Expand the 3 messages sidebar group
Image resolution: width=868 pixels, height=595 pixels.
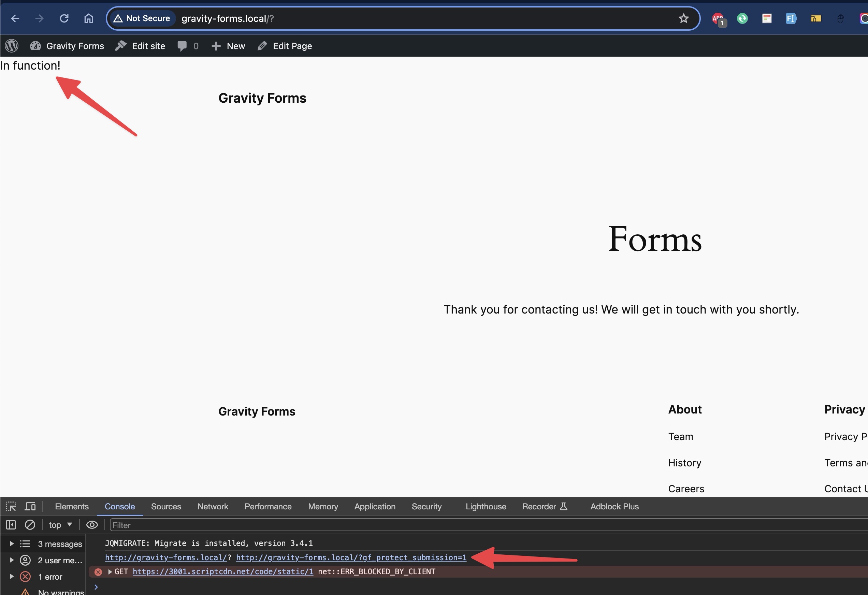click(12, 544)
